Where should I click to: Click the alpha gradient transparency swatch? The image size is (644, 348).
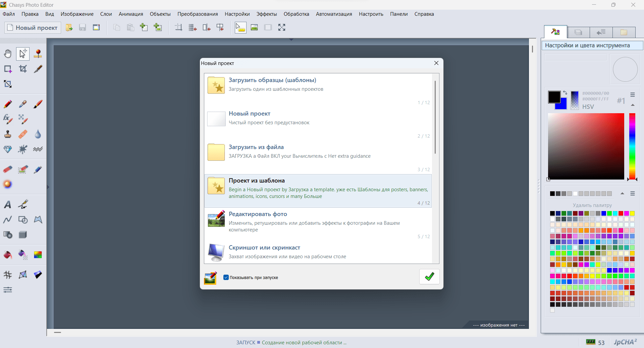click(x=575, y=100)
